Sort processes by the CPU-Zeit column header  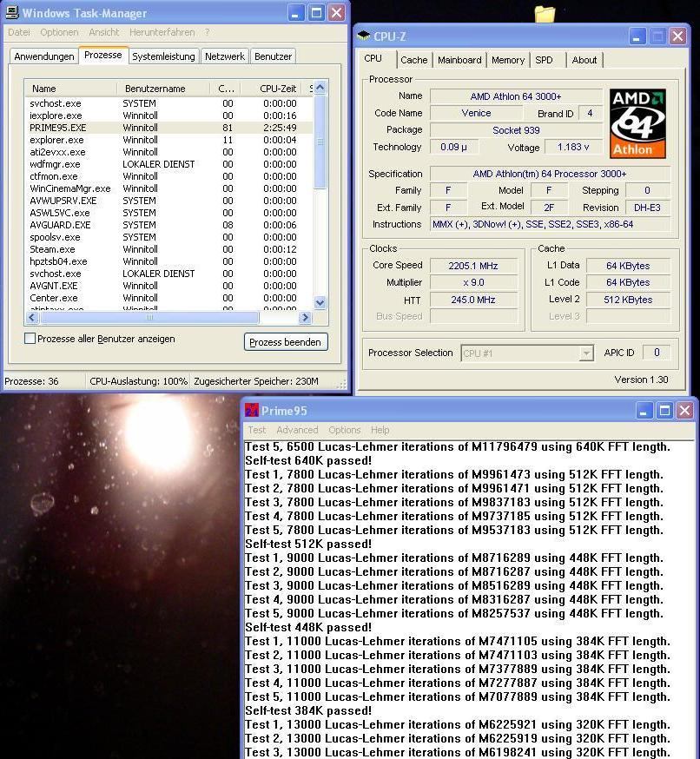click(x=271, y=89)
